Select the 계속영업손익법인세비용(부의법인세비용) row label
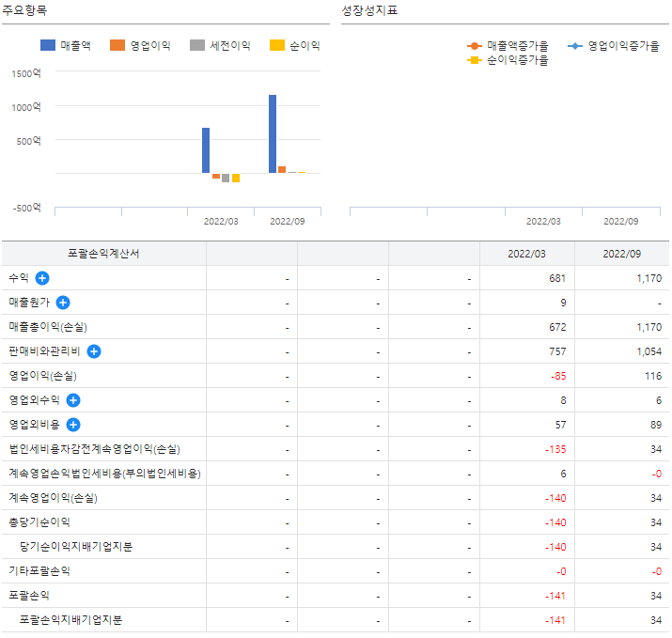Viewport: 672px width, 638px height. pos(105,474)
